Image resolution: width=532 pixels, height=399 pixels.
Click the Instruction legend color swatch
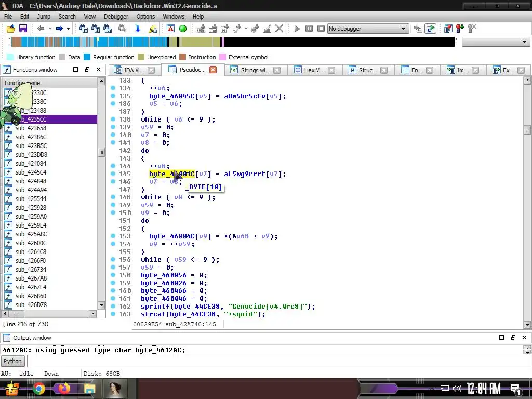pos(182,57)
